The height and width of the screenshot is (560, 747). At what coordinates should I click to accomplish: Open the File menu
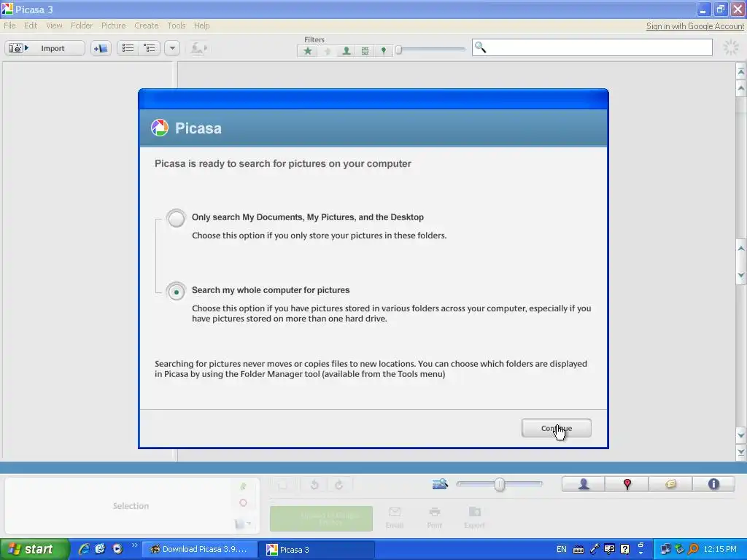(9, 26)
